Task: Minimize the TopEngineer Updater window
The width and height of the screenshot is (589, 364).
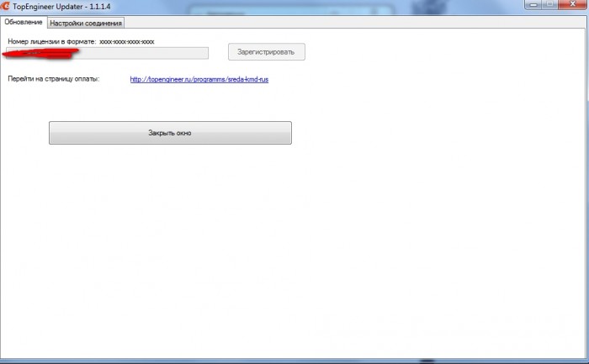Action: click(533, 4)
